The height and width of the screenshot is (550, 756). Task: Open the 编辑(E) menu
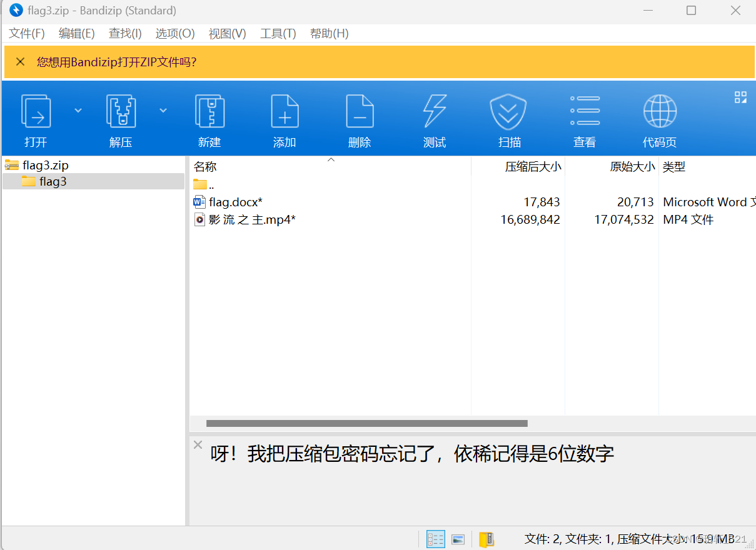[77, 34]
